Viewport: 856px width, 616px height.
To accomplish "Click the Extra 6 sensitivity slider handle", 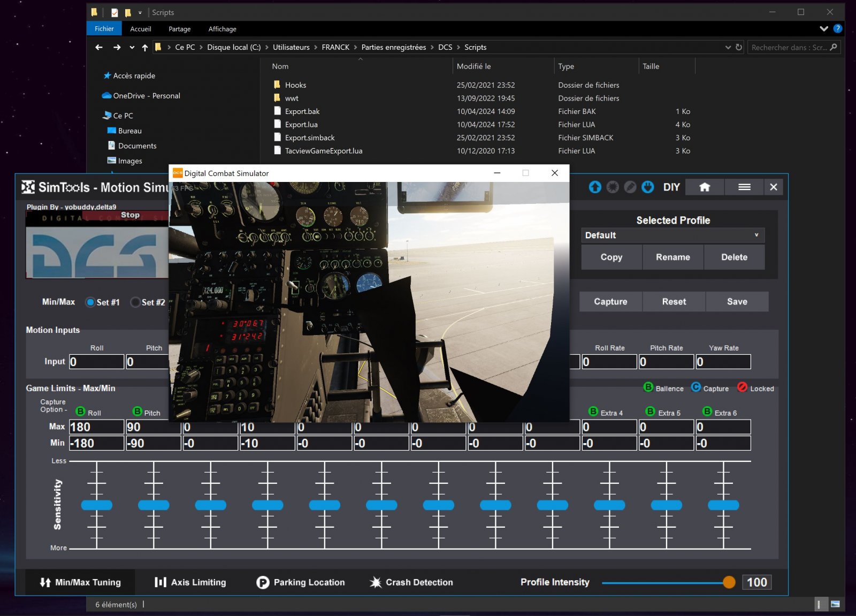I will (x=723, y=505).
